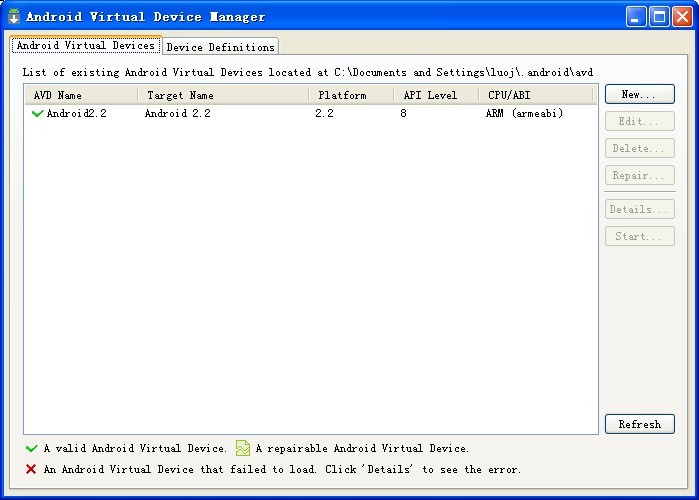The width and height of the screenshot is (699, 500).
Task: Switch to the Device Definitions tab
Action: 221,47
